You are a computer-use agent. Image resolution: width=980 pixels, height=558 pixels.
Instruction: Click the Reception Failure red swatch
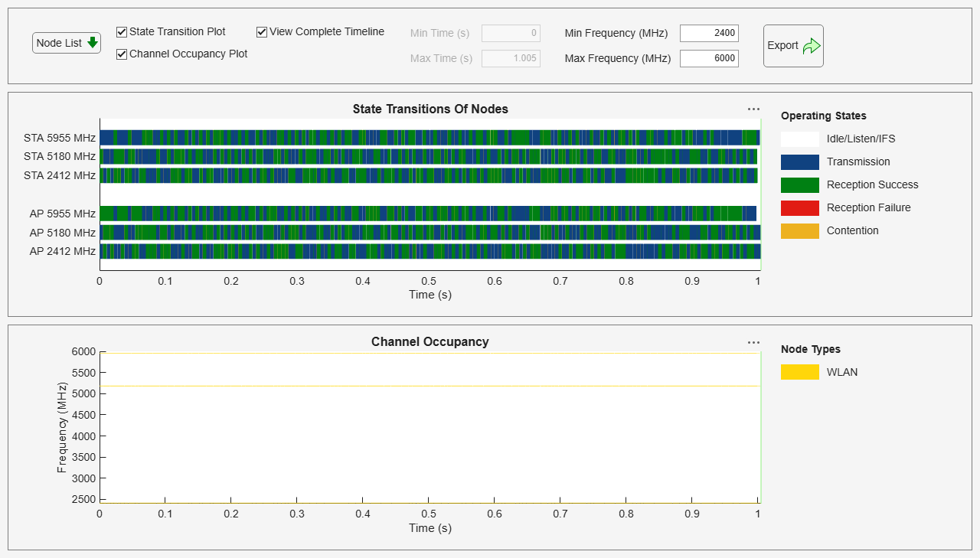pos(800,208)
